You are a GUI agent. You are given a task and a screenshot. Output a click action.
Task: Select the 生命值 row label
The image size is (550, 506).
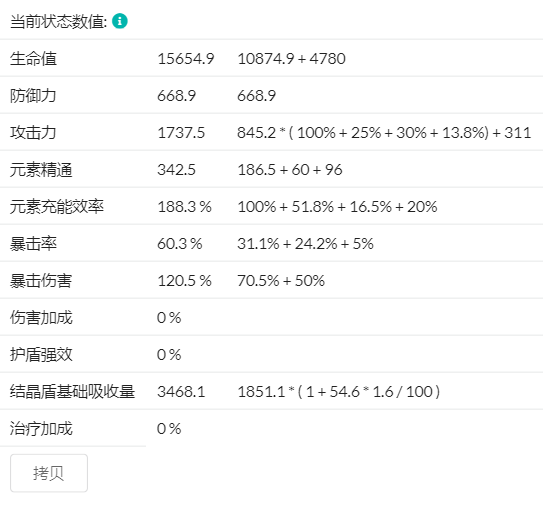click(33, 59)
